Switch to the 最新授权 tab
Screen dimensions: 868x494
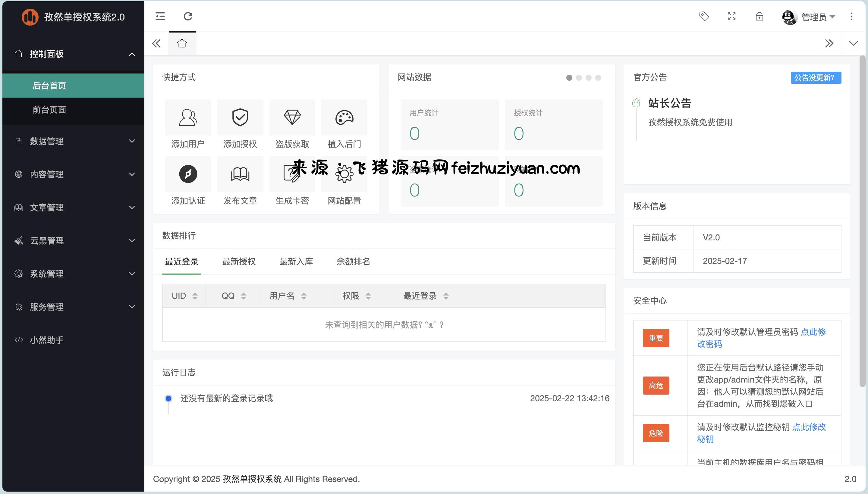239,261
